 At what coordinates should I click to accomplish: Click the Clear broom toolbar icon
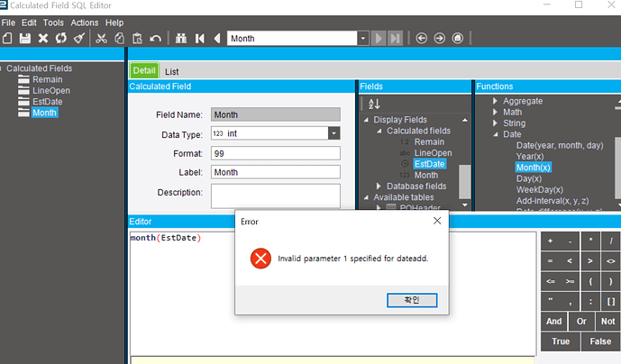pyautogui.click(x=79, y=39)
